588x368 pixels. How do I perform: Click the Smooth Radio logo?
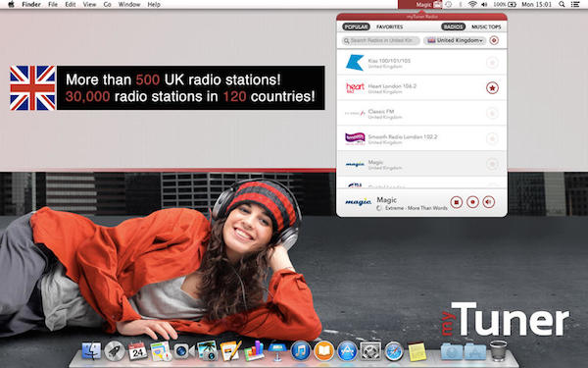coord(355,138)
